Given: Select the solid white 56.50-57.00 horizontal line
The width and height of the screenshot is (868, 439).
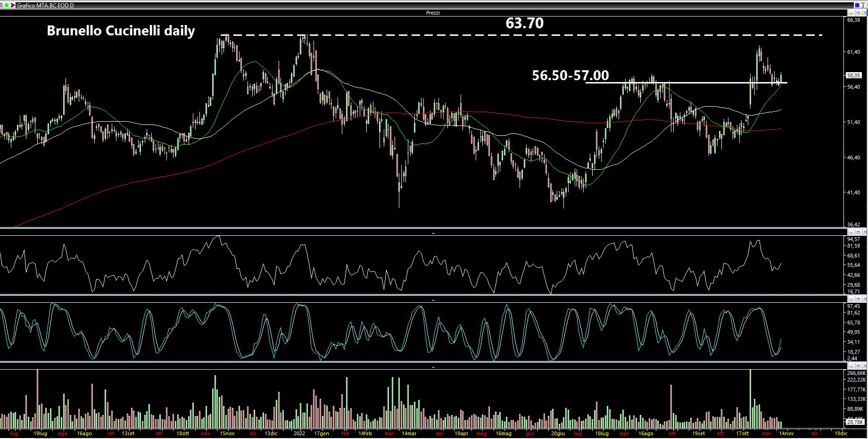Looking at the screenshot, I should click(x=686, y=83).
